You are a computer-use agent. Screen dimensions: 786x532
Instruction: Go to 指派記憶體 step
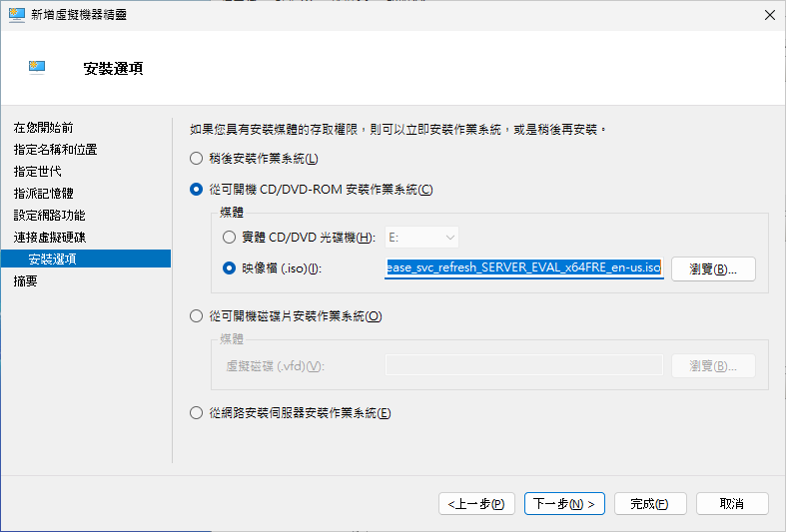tap(44, 194)
